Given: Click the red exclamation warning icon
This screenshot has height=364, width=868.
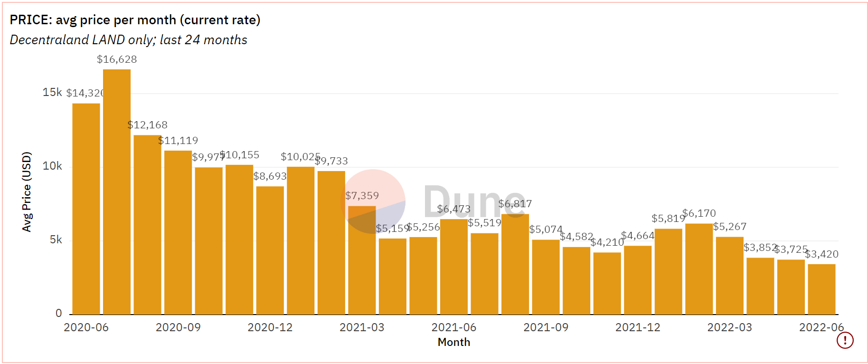Looking at the screenshot, I should (845, 340).
